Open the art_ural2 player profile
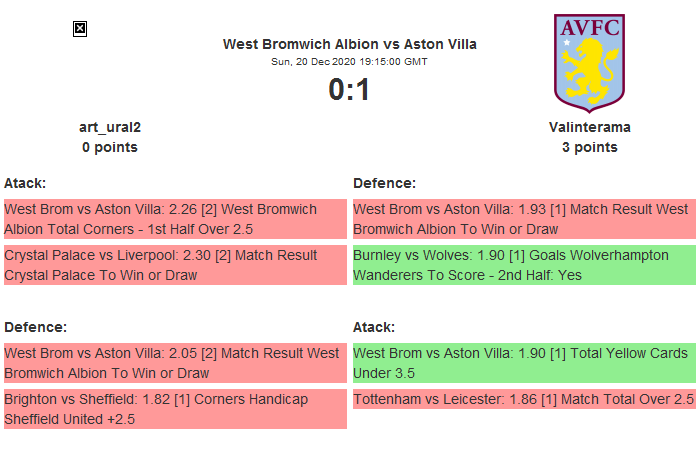700x460 pixels. (110, 127)
